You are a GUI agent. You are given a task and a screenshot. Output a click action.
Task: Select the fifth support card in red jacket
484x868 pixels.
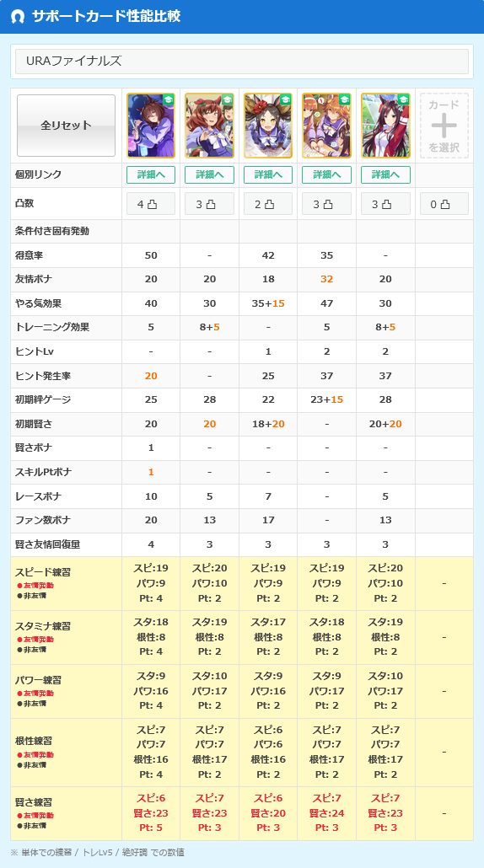(385, 126)
